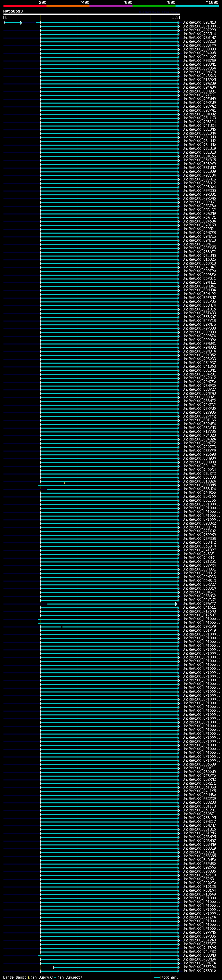Select the UniRef100_Q94AD0 label
This screenshot has height=980, width=222.
tap(199, 88)
